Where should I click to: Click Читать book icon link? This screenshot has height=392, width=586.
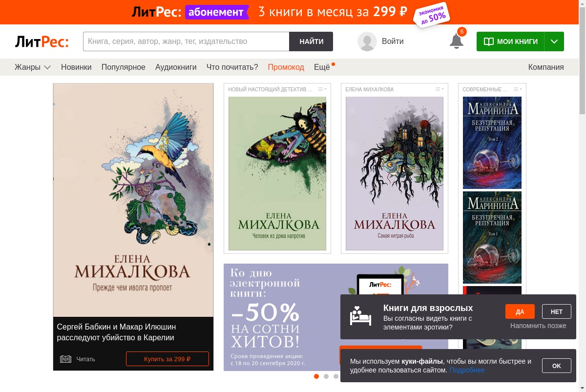tap(77, 359)
